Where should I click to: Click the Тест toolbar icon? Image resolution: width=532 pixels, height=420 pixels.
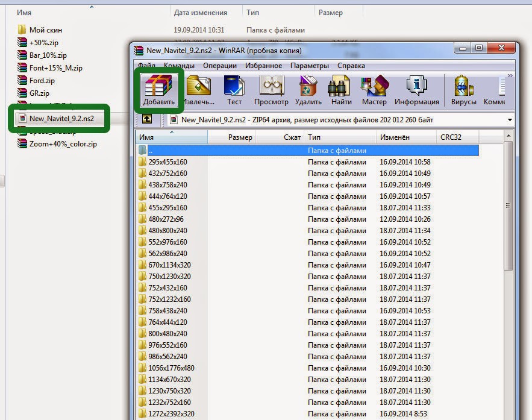[234, 90]
